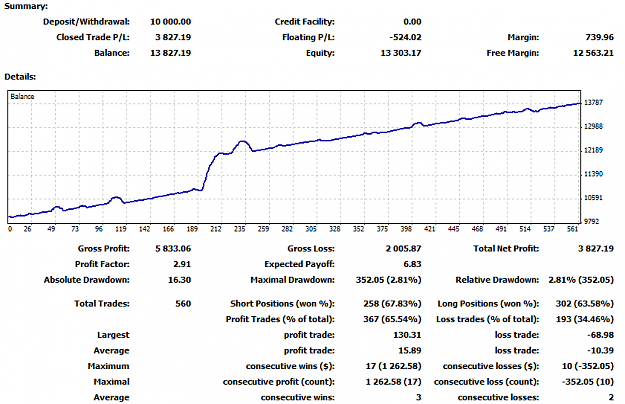Viewport: 625px width, 404px height.
Task: Click the 13787 y-axis label
Action: click(x=593, y=103)
